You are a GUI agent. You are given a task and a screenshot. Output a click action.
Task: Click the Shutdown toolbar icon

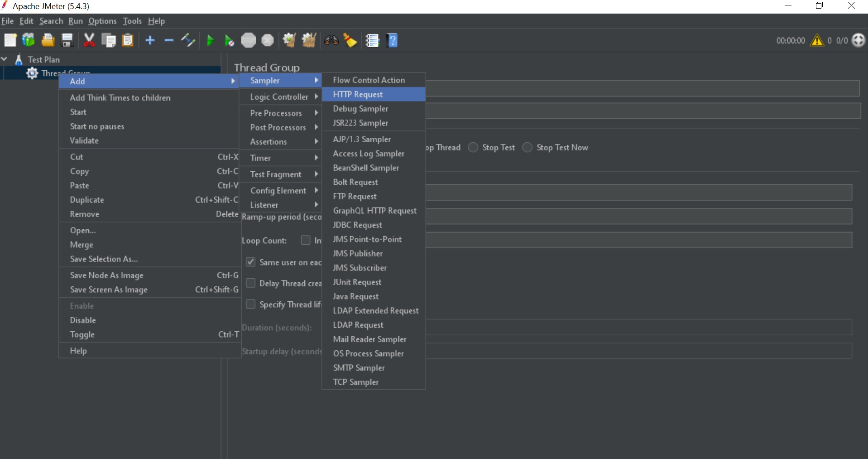268,40
